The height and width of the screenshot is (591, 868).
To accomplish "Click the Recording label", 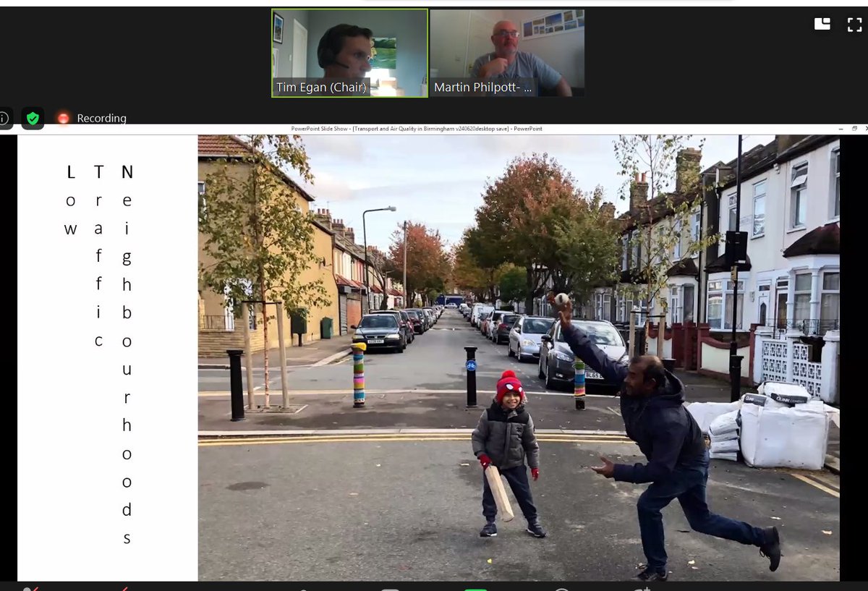I will point(102,118).
